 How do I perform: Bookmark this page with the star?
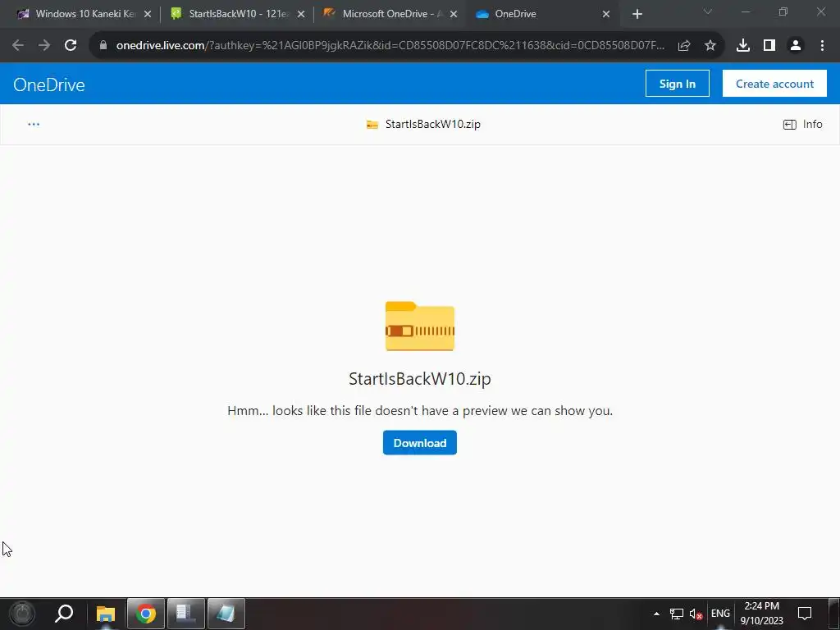(710, 46)
